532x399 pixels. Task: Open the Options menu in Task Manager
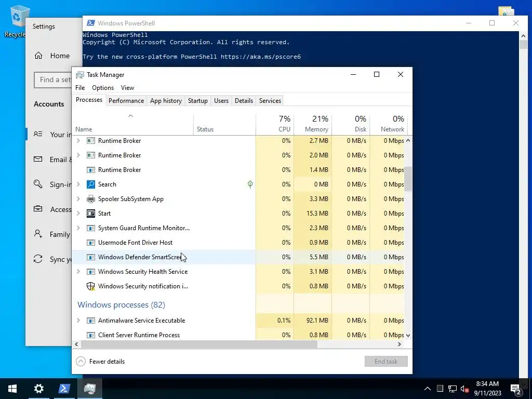(103, 87)
